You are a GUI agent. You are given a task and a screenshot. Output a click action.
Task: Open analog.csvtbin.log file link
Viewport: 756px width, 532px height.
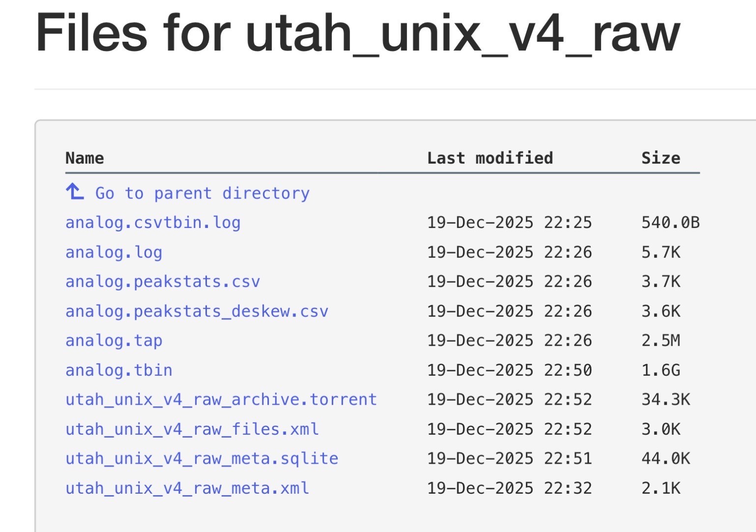(153, 223)
